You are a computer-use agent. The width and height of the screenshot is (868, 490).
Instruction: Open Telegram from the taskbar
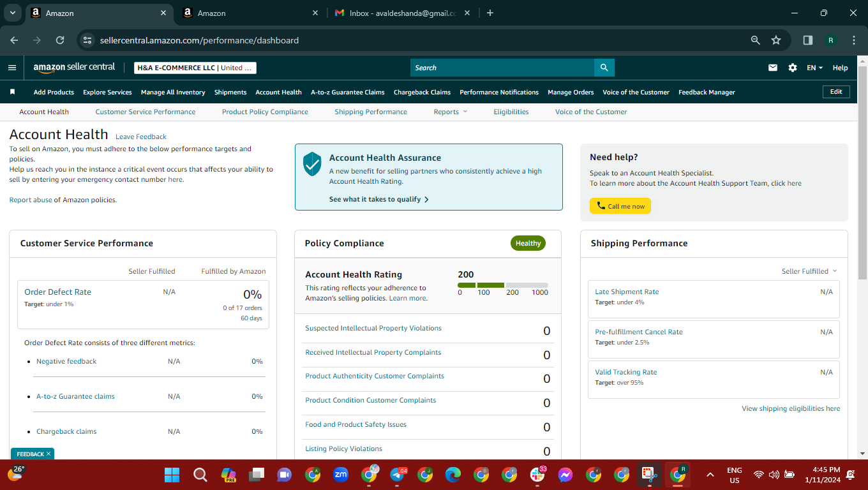coord(397,475)
